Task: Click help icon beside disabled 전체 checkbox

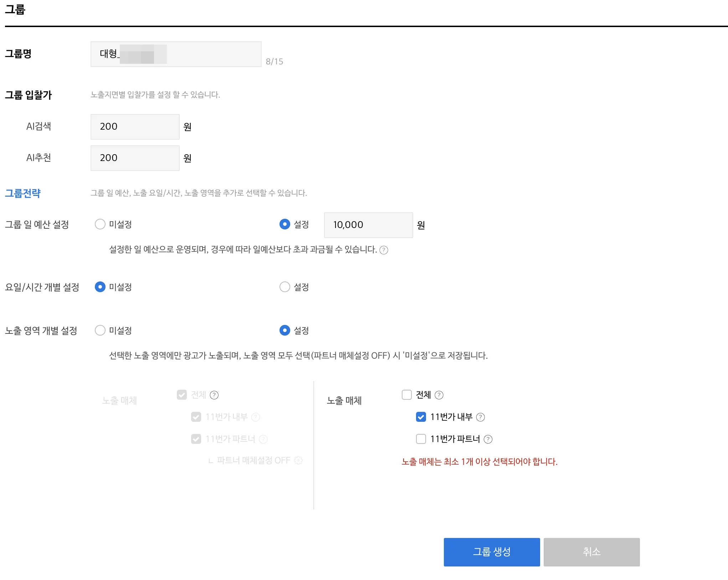Action: tap(214, 395)
